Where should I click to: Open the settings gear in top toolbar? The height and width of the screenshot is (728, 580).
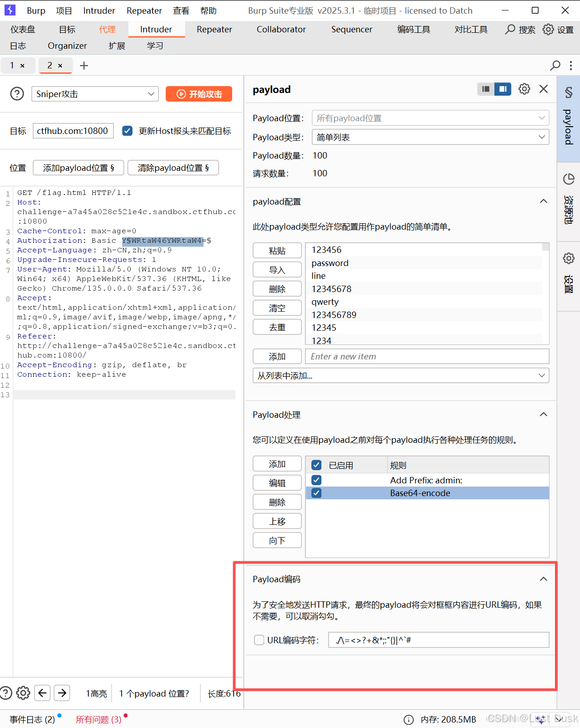(548, 30)
